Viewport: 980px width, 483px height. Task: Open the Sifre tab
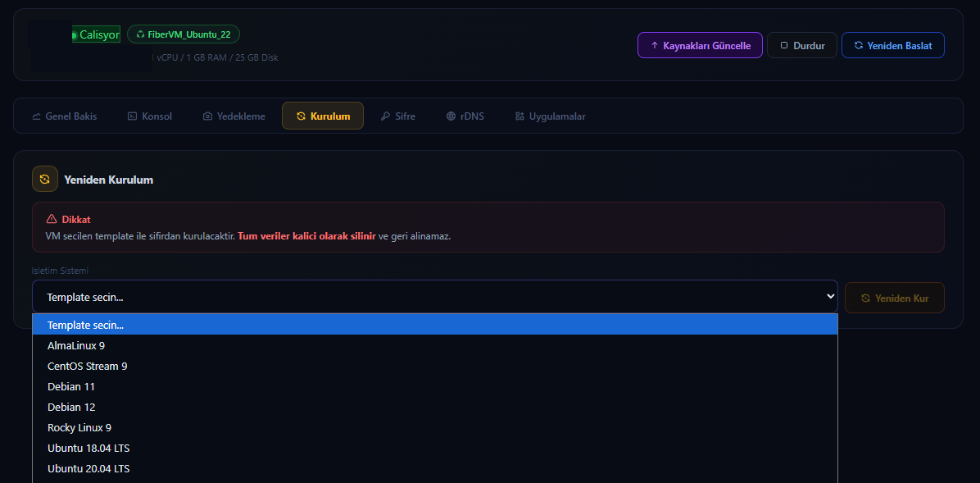tap(397, 116)
